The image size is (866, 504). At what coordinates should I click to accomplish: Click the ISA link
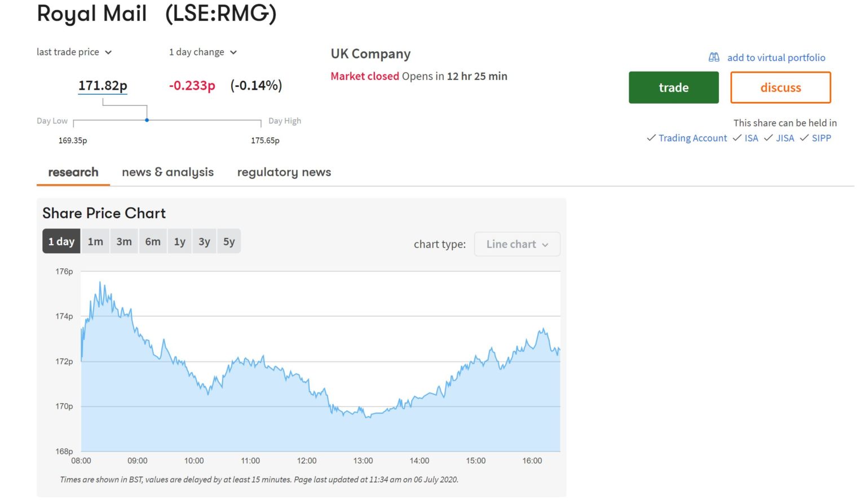pyautogui.click(x=750, y=138)
